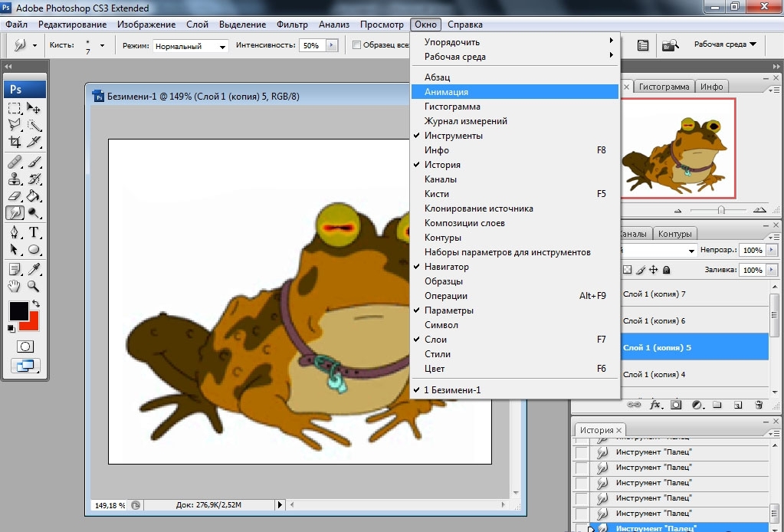Image resolution: width=784 pixels, height=532 pixels.
Task: Select the Zoom magnifier tool
Action: click(34, 287)
